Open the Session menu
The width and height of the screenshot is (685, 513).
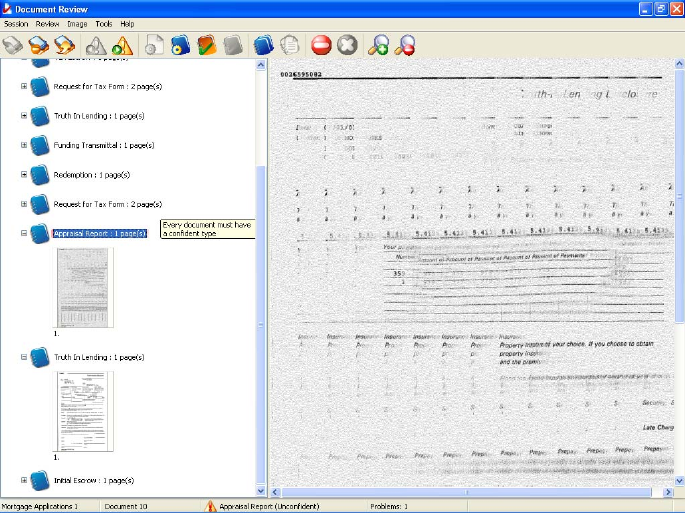point(16,23)
